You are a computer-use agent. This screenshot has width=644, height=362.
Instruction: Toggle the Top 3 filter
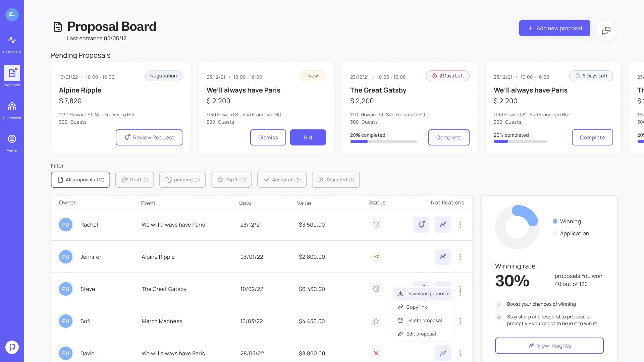[231, 180]
